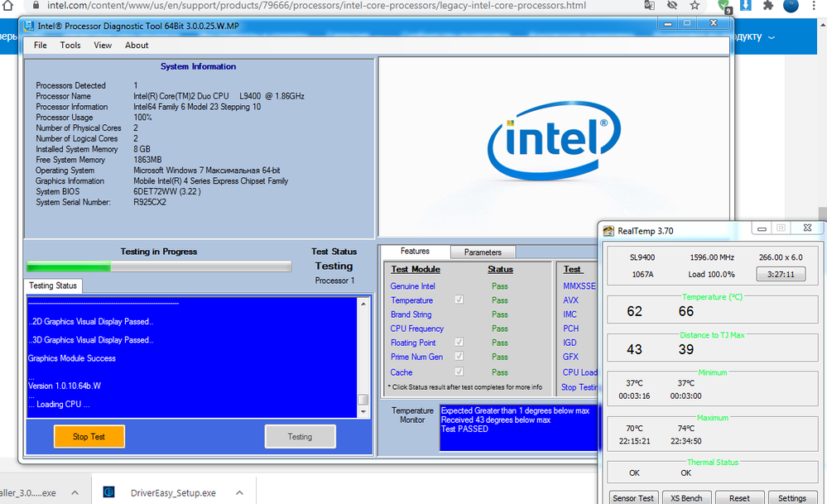Screen dimensions: 827x504
Task: Click the log scrollbar down arrow
Action: 363,412
